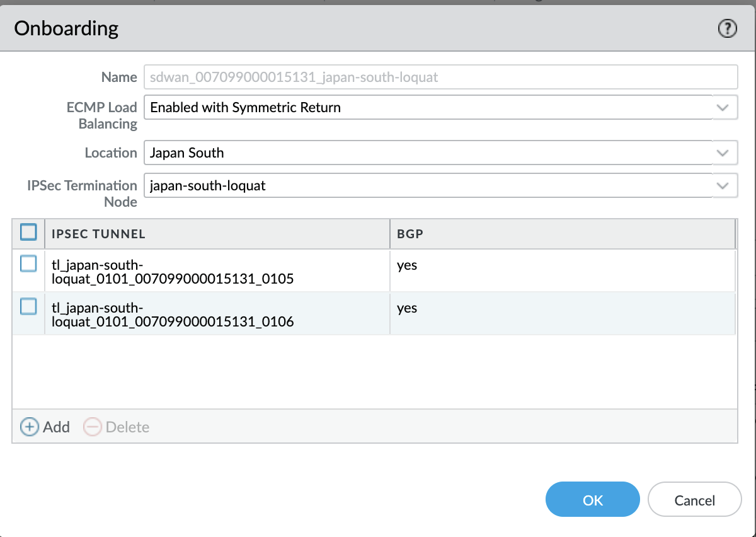Expand IPSec Termination Node dropdown
The image size is (756, 537).
tap(722, 186)
